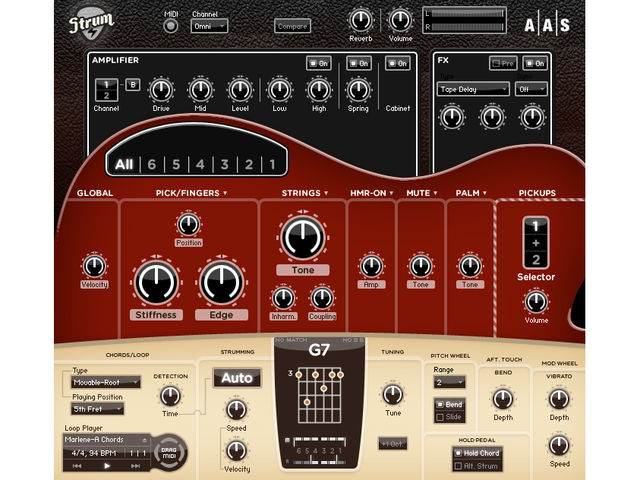Click the Pickups Volume knob
This screenshot has width=640, height=480.
coord(536,302)
